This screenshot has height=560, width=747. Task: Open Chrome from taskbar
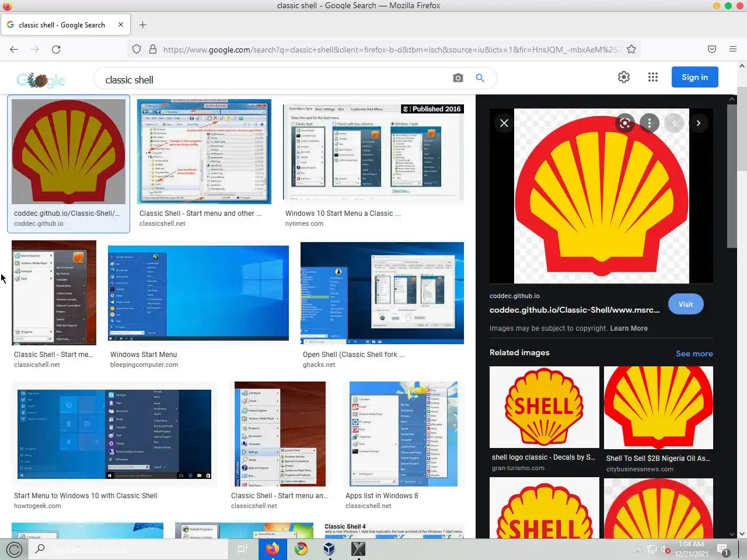301,549
